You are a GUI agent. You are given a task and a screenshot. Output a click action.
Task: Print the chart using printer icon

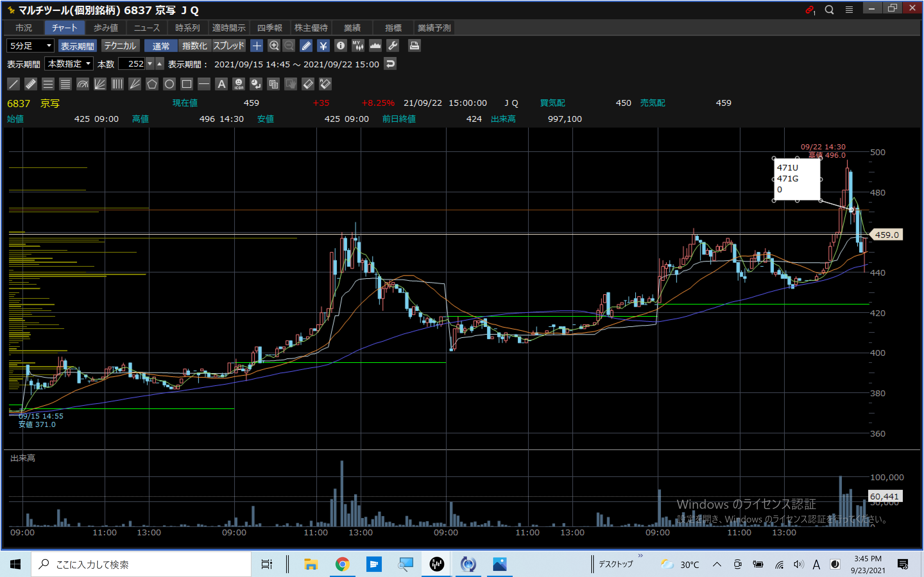(x=414, y=46)
